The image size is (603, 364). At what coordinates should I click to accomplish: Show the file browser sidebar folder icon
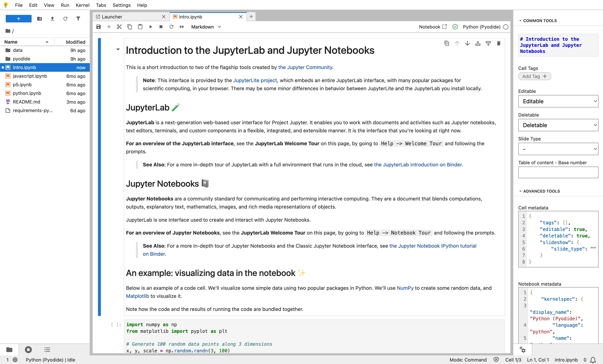[x=9, y=349]
